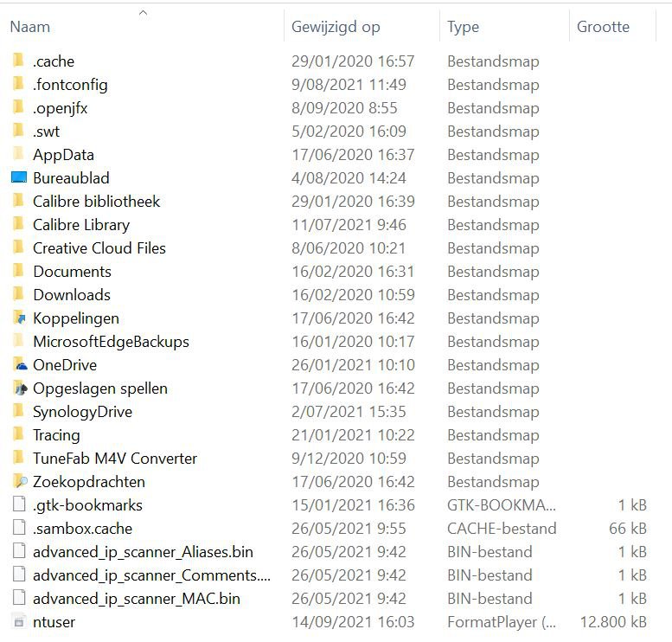The image size is (672, 642).
Task: Select the file name advanced_ip_scanner_MAC.bin
Action: pyautogui.click(x=137, y=599)
